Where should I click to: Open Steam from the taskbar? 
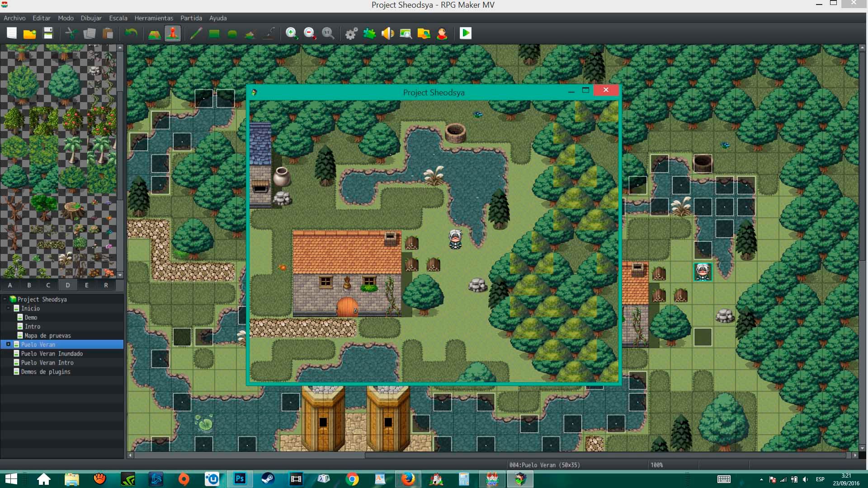click(268, 479)
